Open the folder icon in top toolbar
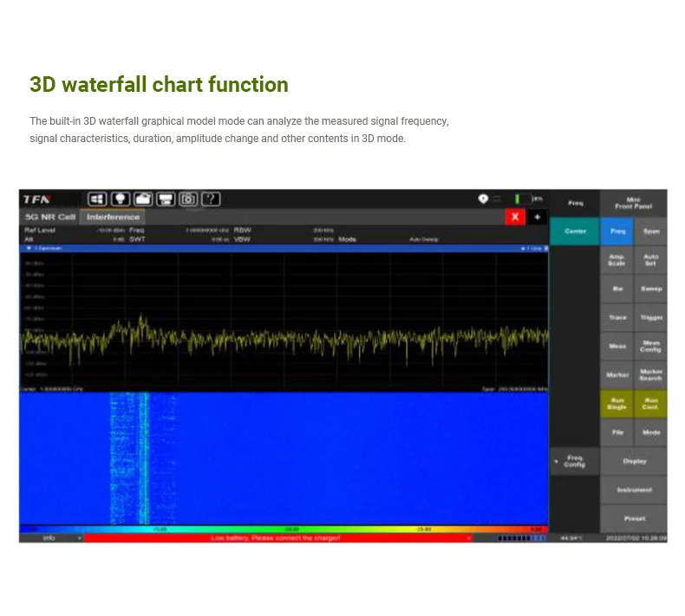Image resolution: width=685 pixels, height=616 pixels. point(143,199)
